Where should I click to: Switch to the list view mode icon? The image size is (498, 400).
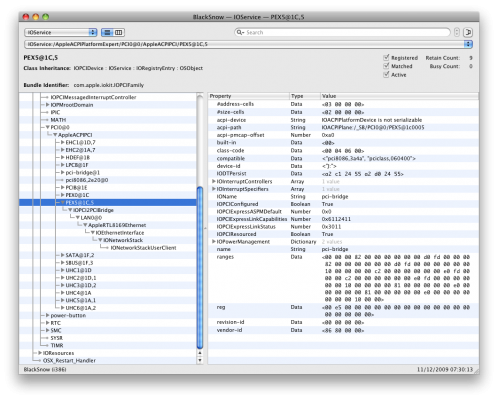(107, 32)
